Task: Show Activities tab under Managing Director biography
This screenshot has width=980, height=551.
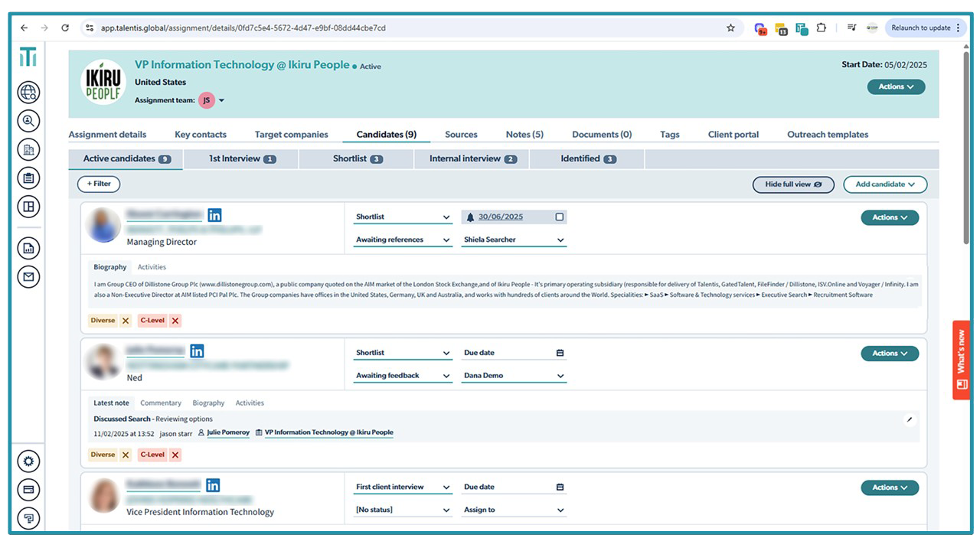Action: pyautogui.click(x=152, y=267)
